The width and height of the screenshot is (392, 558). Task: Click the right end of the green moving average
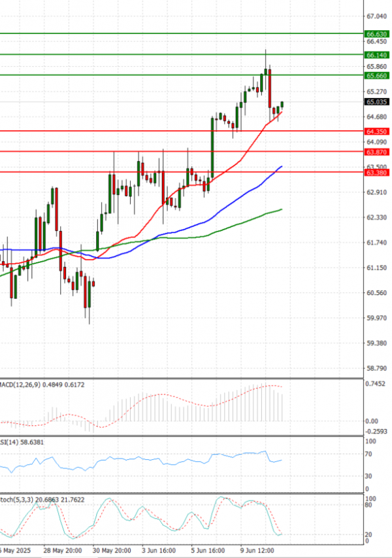click(x=281, y=209)
